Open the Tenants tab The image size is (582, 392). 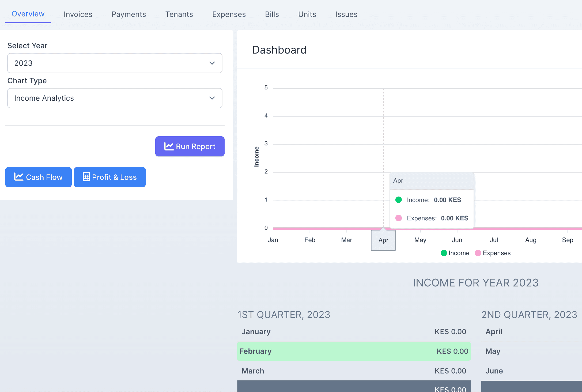(x=179, y=14)
